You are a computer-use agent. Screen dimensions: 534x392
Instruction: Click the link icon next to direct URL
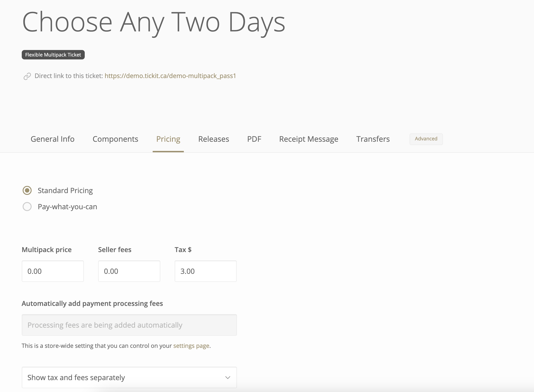[27, 76]
